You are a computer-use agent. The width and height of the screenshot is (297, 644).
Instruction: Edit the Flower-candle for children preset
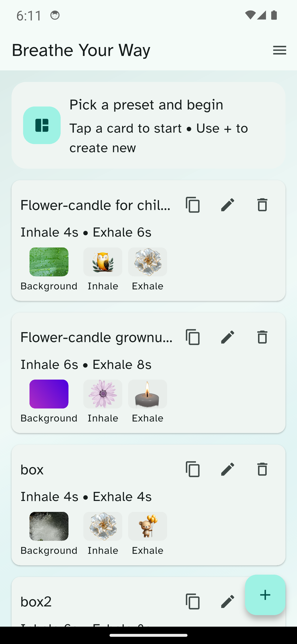click(x=227, y=205)
